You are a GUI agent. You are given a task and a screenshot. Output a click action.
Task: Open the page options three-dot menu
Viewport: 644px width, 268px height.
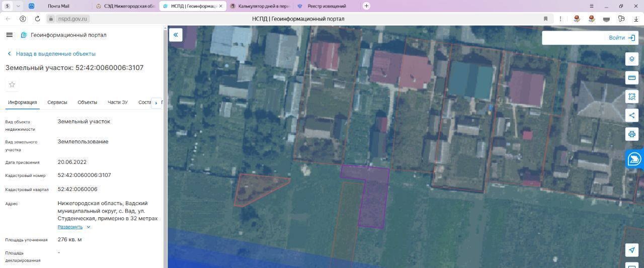pyautogui.click(x=560, y=19)
